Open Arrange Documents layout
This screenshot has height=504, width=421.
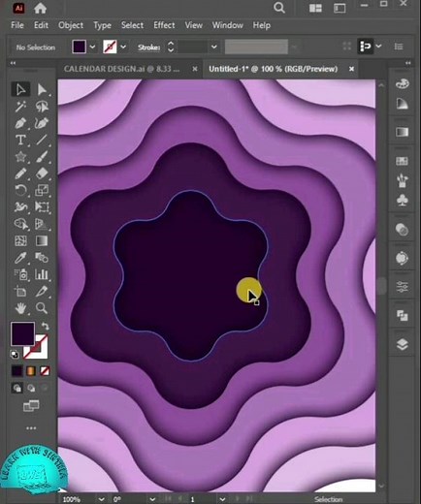point(315,8)
